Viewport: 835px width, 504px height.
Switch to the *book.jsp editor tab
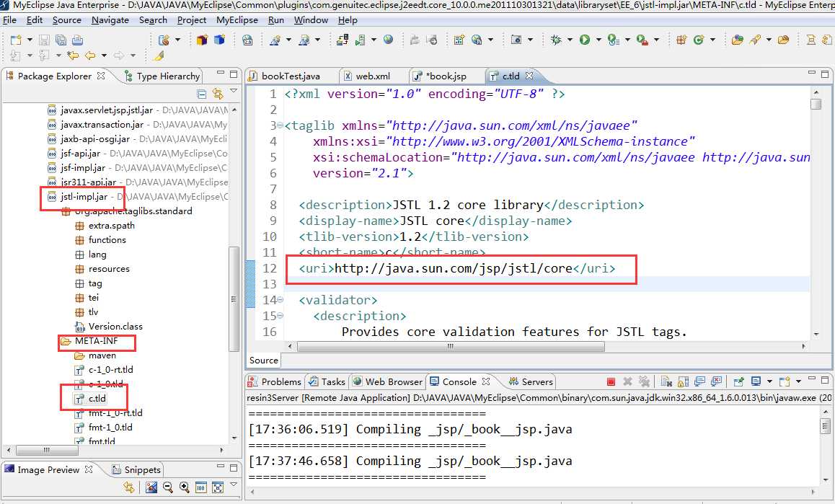[446, 76]
